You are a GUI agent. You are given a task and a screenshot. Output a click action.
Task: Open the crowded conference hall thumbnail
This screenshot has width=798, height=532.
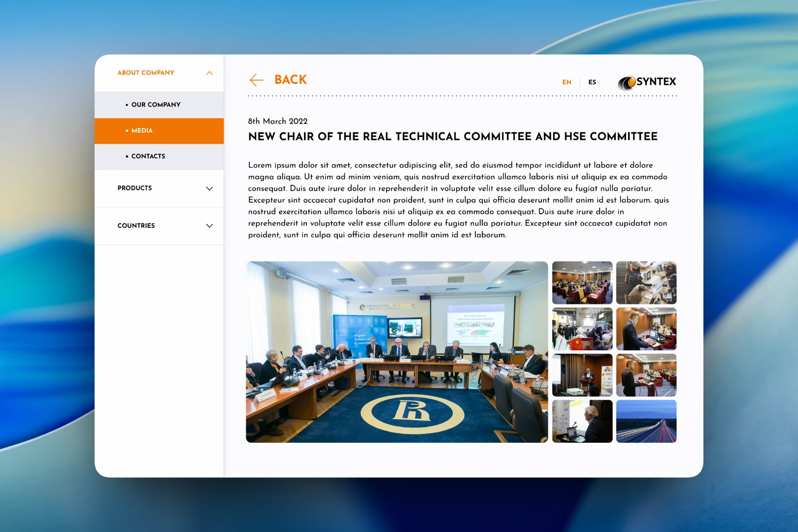point(582,283)
